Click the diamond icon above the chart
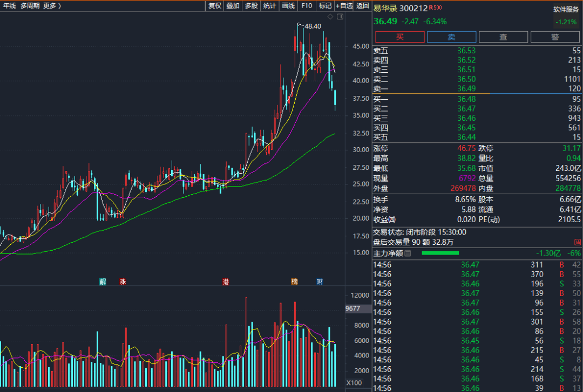The height and width of the screenshot is (392, 583). (330, 17)
